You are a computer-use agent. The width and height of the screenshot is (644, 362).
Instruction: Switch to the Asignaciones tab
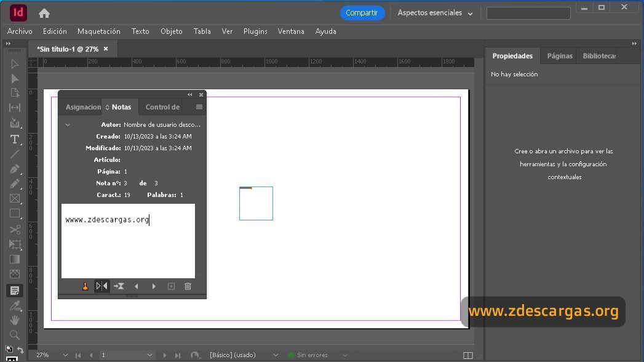[x=82, y=107]
